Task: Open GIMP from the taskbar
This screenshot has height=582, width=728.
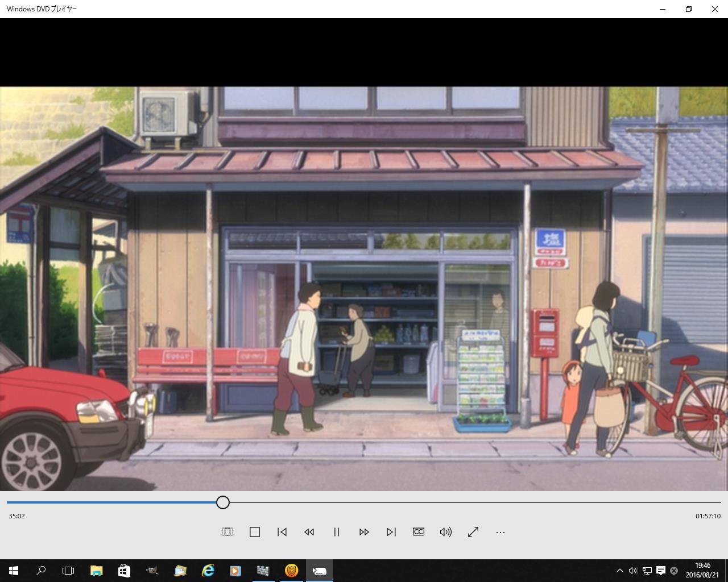Action: coord(152,571)
